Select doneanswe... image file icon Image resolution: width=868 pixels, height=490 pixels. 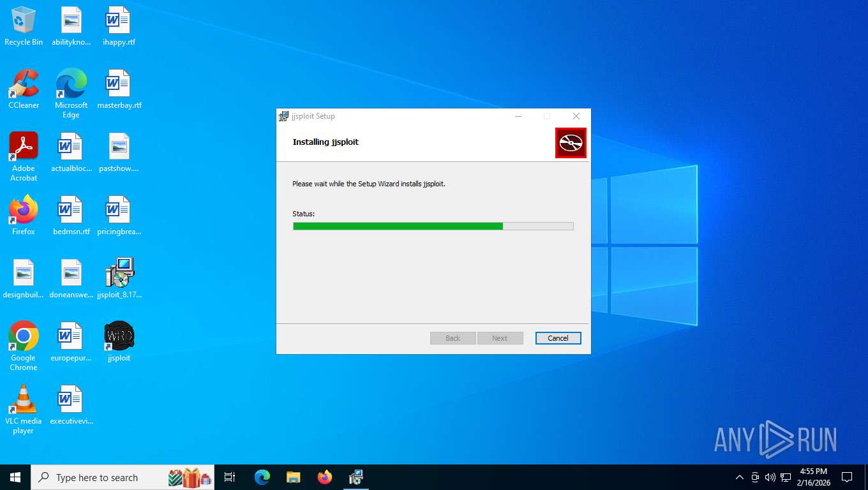pos(71,279)
